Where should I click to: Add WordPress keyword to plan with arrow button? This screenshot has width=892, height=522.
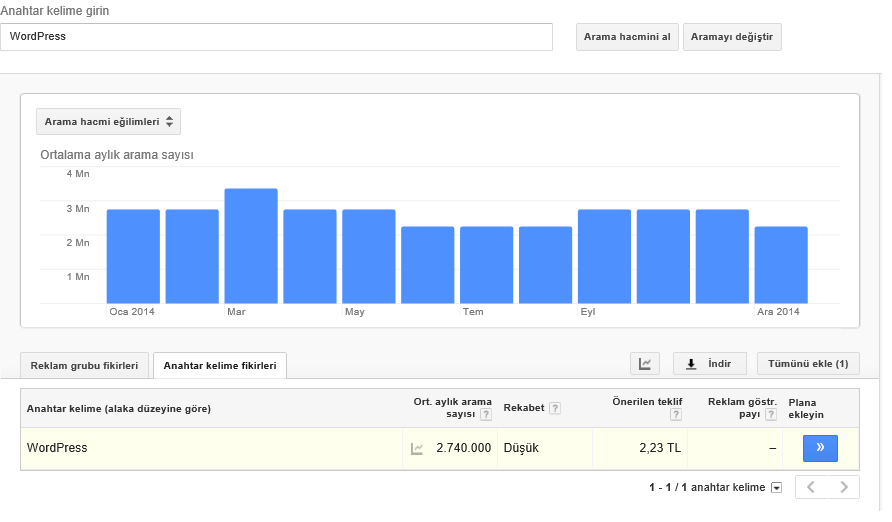coord(820,448)
